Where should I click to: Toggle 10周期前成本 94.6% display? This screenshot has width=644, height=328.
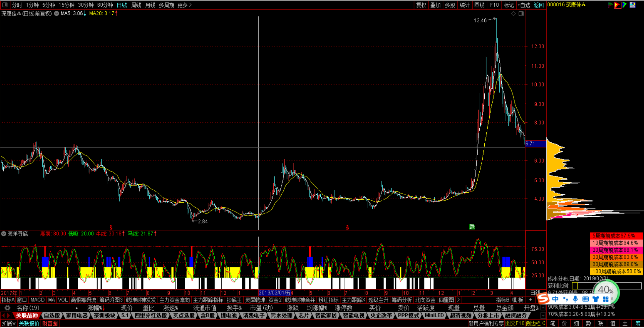point(616,243)
